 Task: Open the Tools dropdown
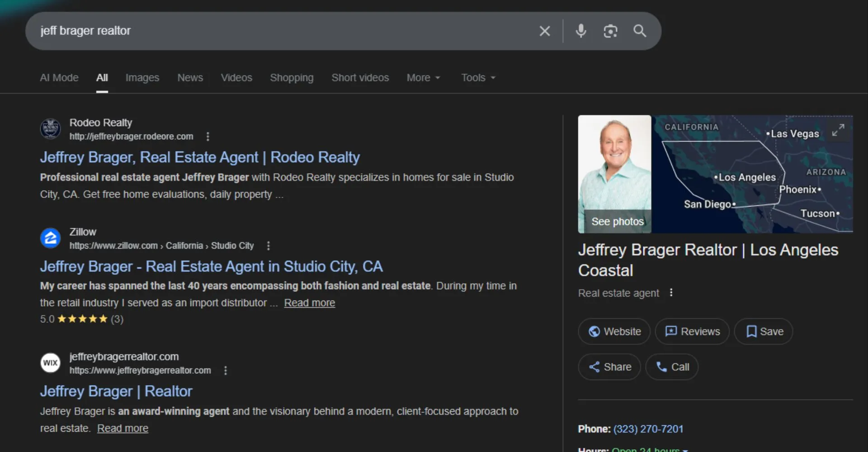pyautogui.click(x=478, y=78)
